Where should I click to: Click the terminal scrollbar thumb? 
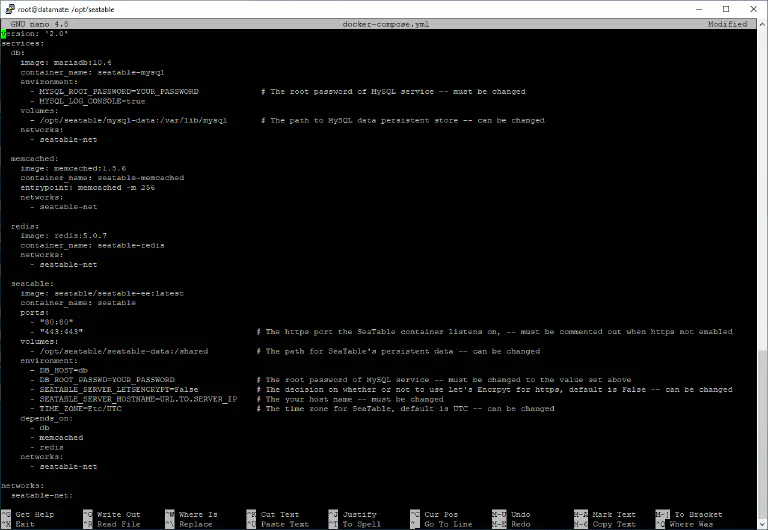(x=763, y=435)
